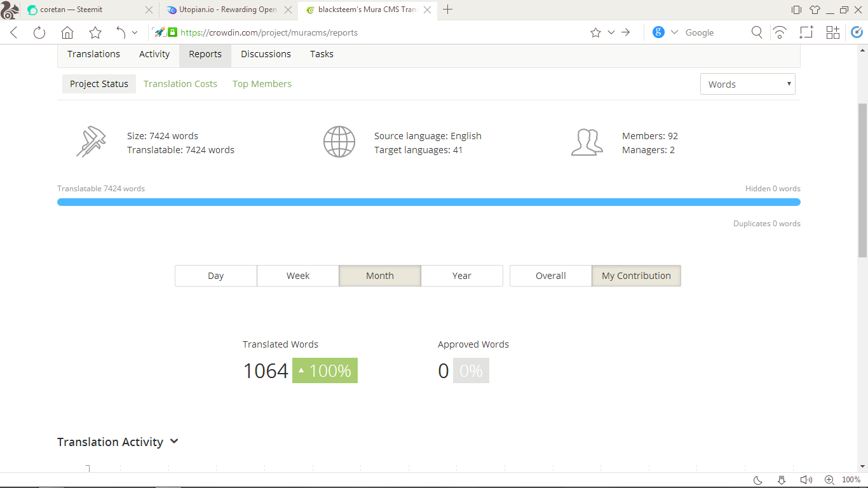868x488 pixels.
Task: Click the go forward arrow in address bar
Action: [626, 32]
